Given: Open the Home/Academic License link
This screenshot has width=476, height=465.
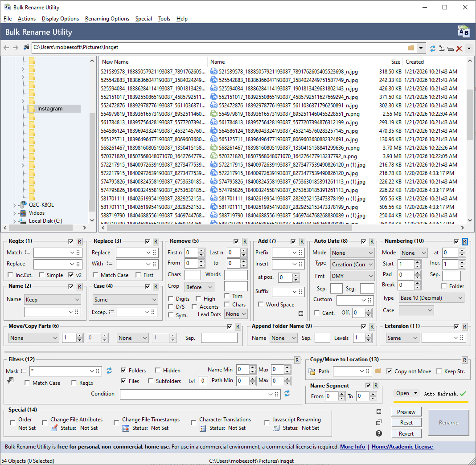Looking at the screenshot, I should tap(402, 447).
